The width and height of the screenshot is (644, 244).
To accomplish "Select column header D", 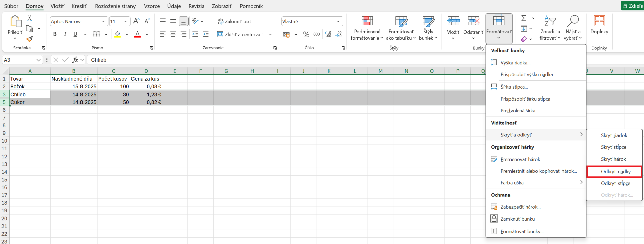I will tap(146, 71).
